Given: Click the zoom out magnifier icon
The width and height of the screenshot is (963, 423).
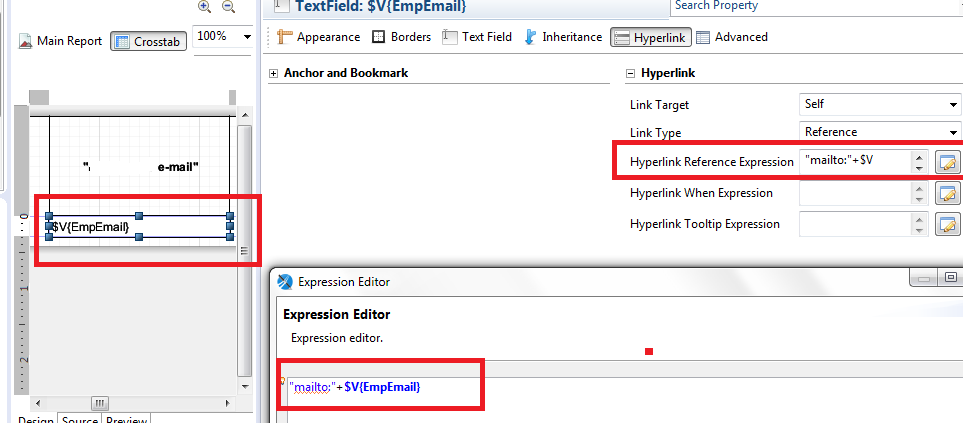Looking at the screenshot, I should (x=228, y=7).
